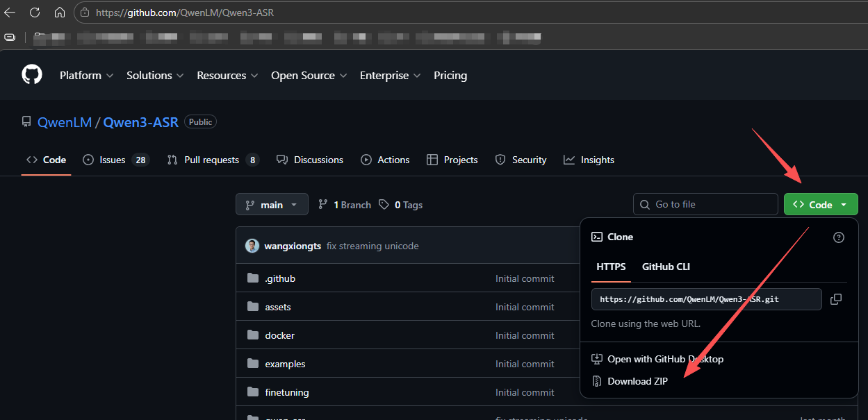
Task: Click the Pull requests count badge 8
Action: 252,160
